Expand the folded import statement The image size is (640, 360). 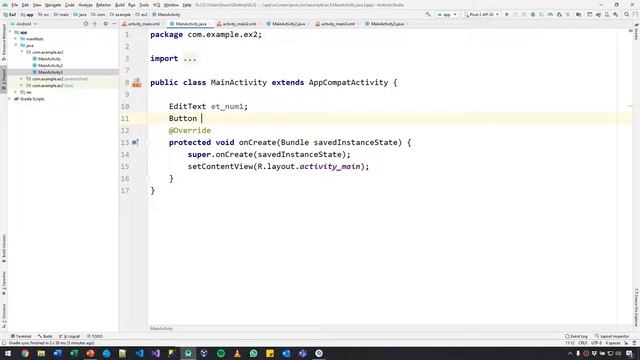[190, 58]
